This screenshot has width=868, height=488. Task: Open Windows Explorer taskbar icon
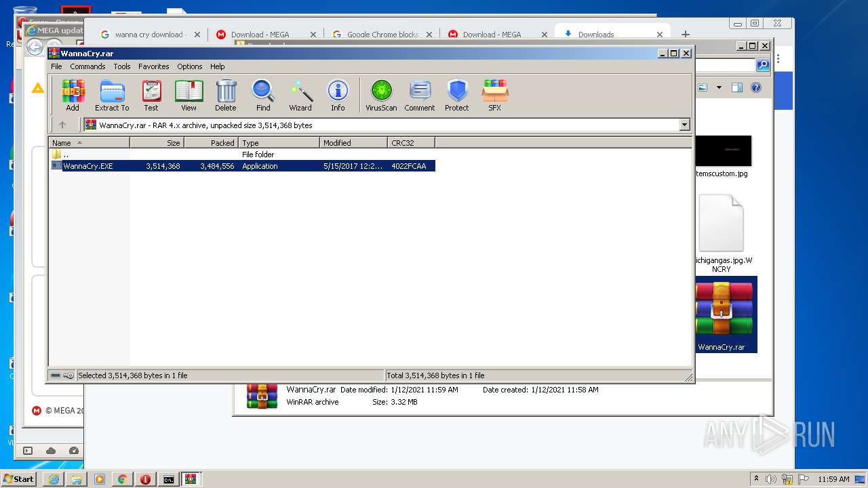click(x=77, y=479)
